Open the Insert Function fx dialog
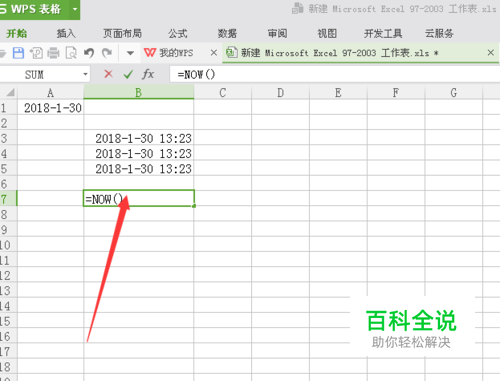 (x=148, y=74)
